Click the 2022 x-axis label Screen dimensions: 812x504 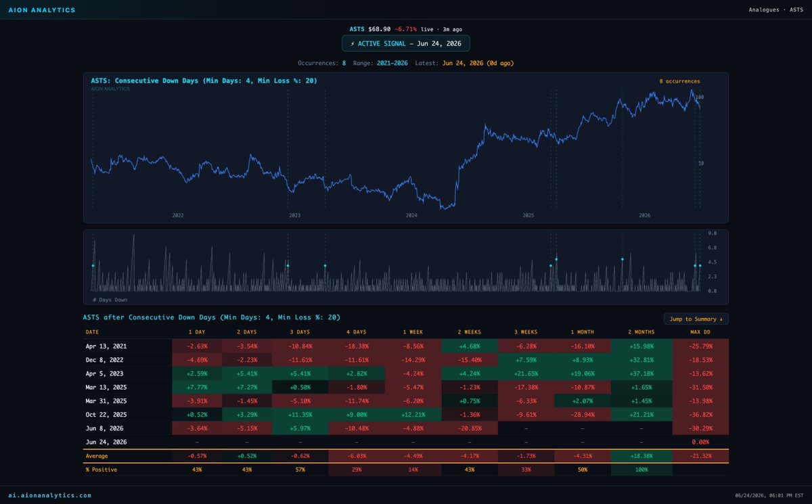pos(178,215)
